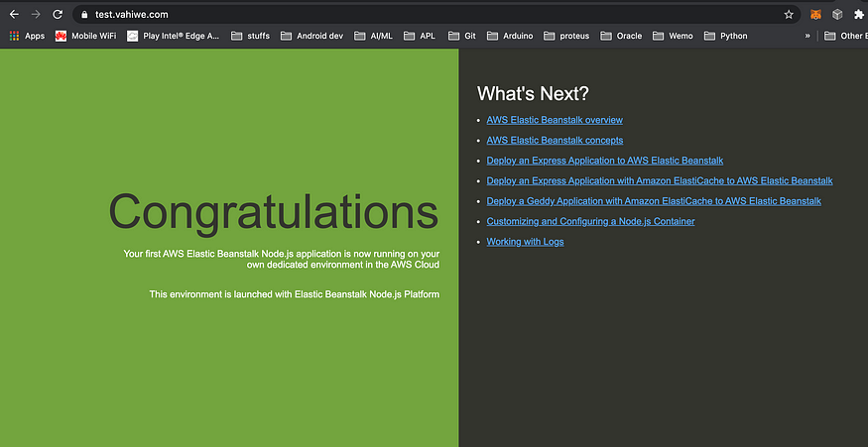Open the Python bookmark folder
868x447 pixels.
coord(725,36)
